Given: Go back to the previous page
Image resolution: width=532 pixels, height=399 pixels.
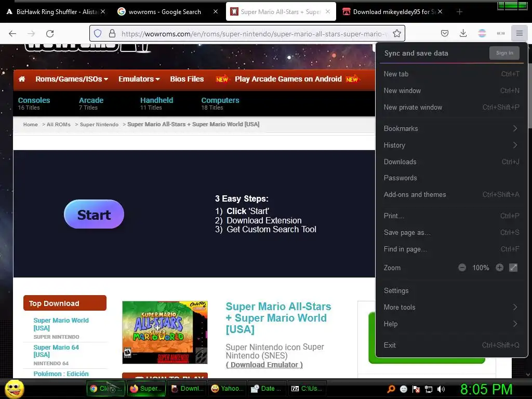Looking at the screenshot, I should pyautogui.click(x=12, y=33).
